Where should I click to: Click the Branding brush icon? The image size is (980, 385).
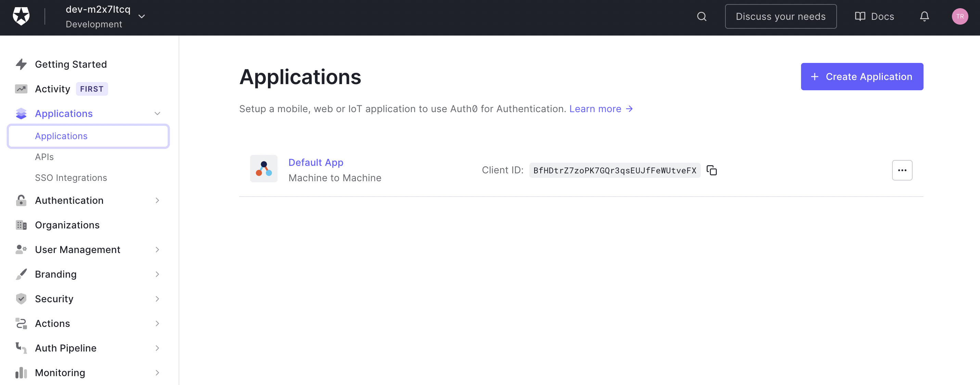click(21, 274)
